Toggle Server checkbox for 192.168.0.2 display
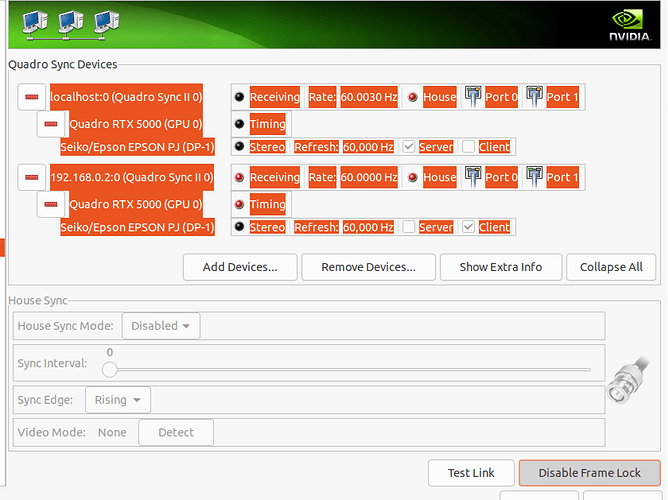668x500 pixels. click(409, 227)
